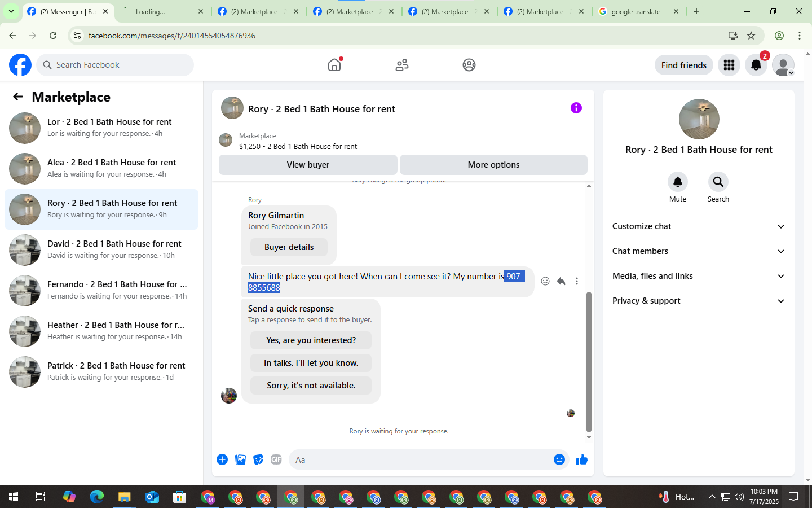Open the account profile menu
This screenshot has width=812, height=508.
click(783, 65)
